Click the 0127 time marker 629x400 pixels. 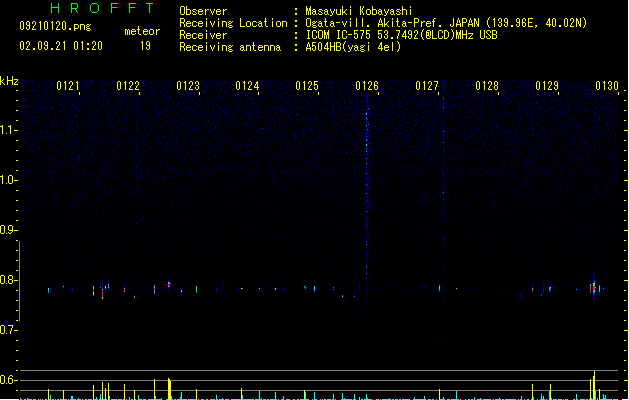tap(427, 86)
